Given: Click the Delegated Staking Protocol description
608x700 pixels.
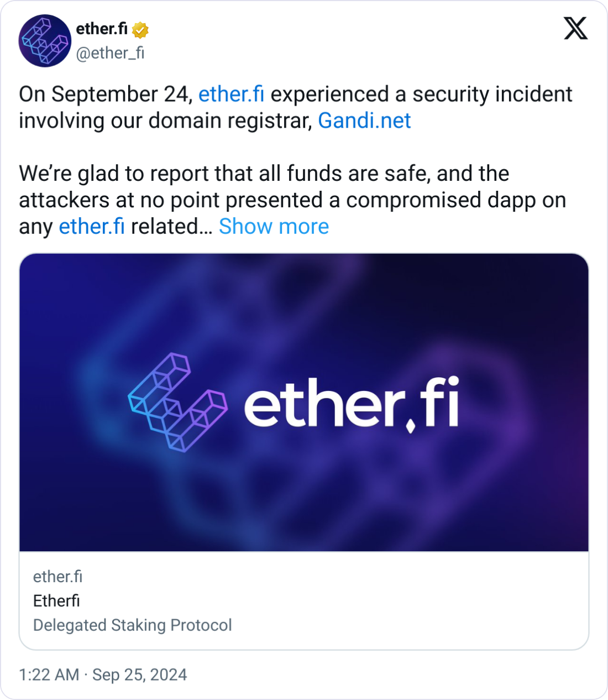Looking at the screenshot, I should coord(133,625).
